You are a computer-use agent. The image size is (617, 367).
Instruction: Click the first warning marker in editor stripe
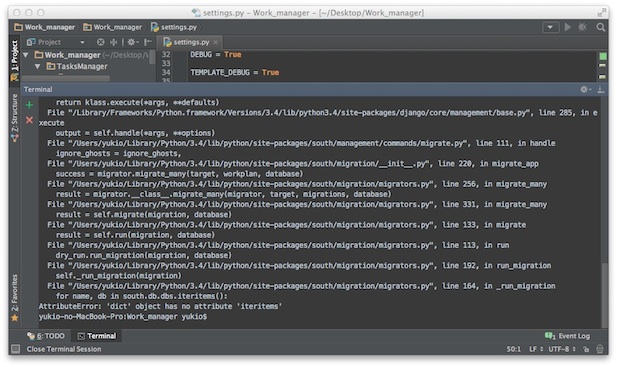(x=602, y=66)
